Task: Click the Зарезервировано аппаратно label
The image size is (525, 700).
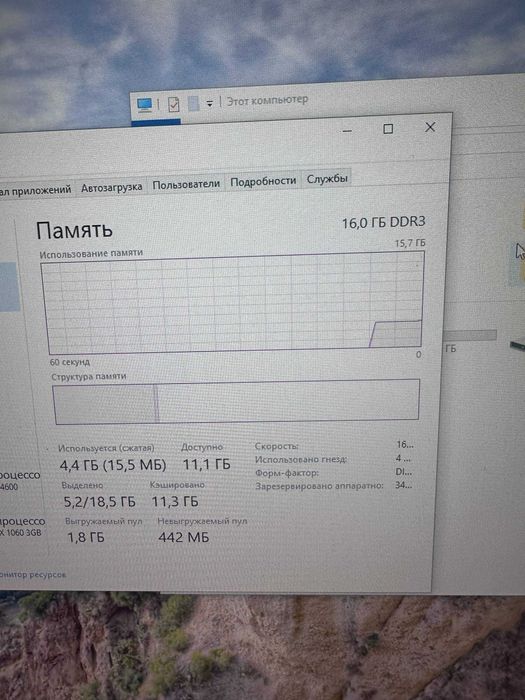Action: pyautogui.click(x=320, y=486)
